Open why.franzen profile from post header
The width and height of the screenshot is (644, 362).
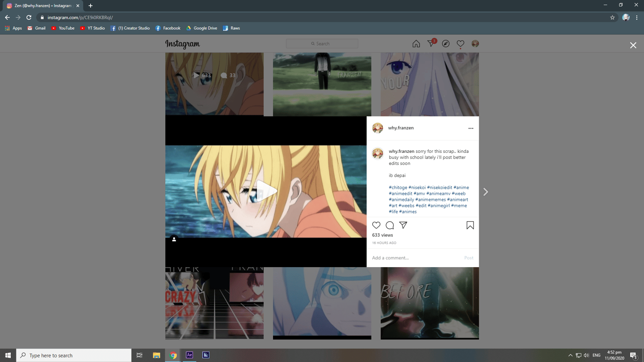(x=401, y=128)
